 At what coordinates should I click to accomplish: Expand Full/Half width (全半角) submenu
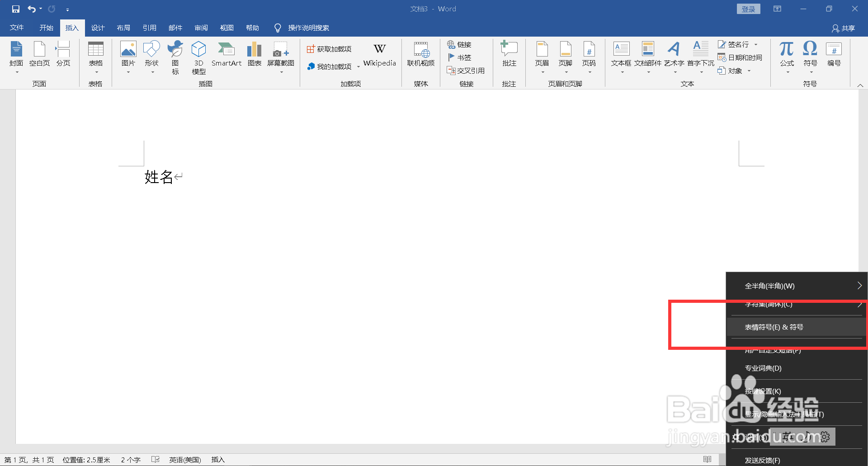pyautogui.click(x=797, y=286)
